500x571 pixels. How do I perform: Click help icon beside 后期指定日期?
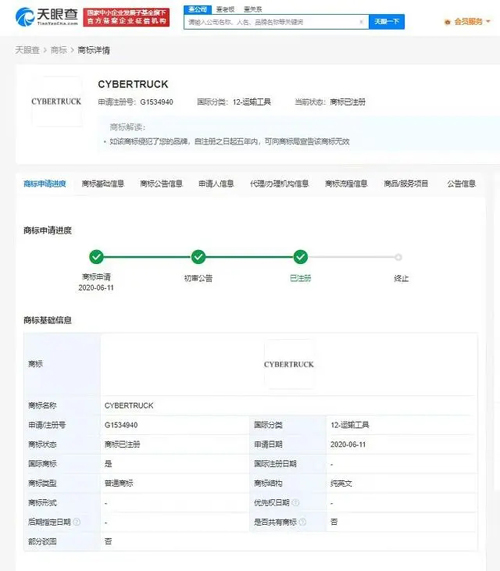(77, 522)
